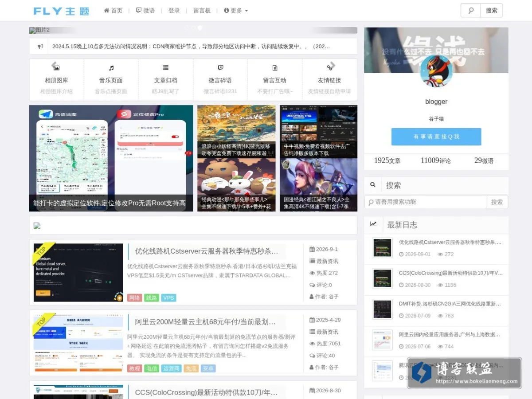The width and height of the screenshot is (532, 399).
Task: Open the 牛牛视频 featured thumbnail
Action: tap(318, 131)
